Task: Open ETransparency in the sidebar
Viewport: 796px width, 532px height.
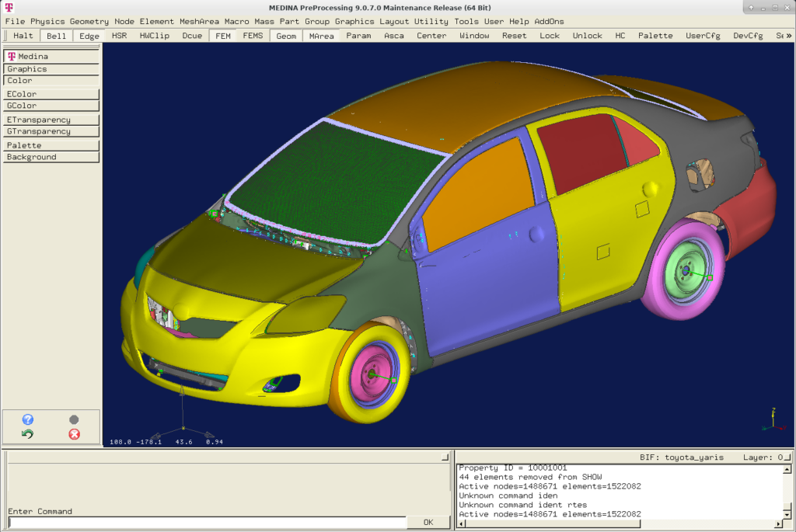Action: click(x=51, y=120)
